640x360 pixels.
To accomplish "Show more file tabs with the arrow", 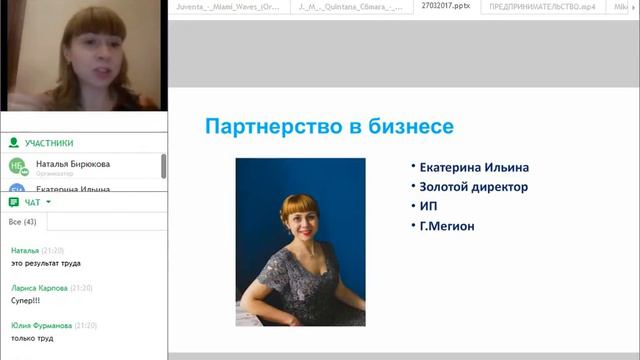I will (x=633, y=7).
